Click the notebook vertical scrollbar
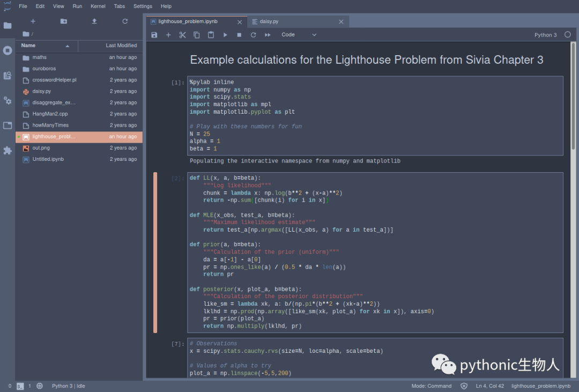Viewport: 579px width, 392px height. (573, 96)
